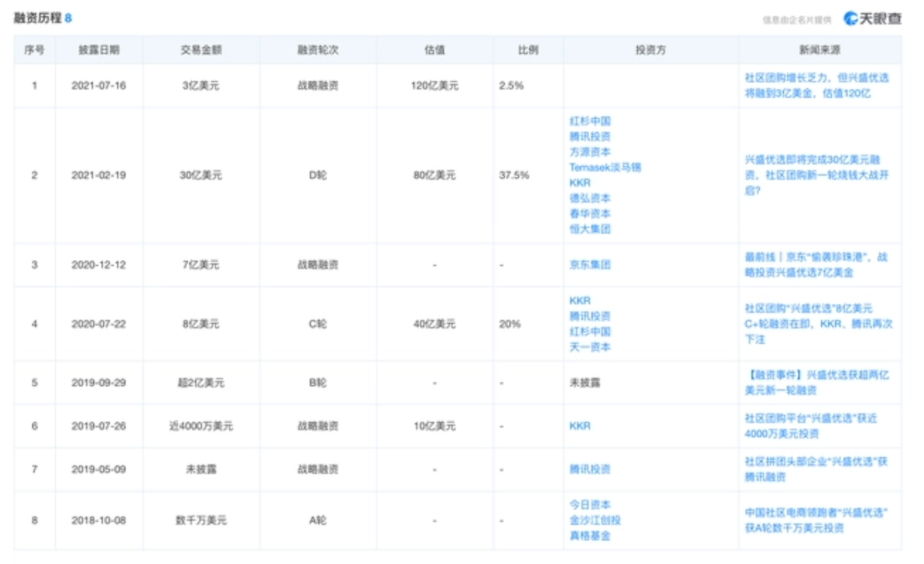Open Temasek淡马锡 investor link
This screenshot has height=564, width=924.
605,167
